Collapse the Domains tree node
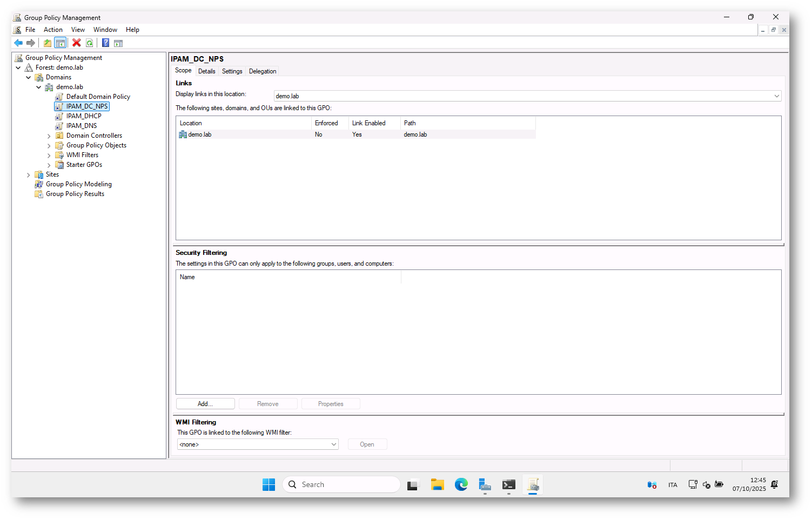This screenshot has width=812, height=520. (x=29, y=78)
